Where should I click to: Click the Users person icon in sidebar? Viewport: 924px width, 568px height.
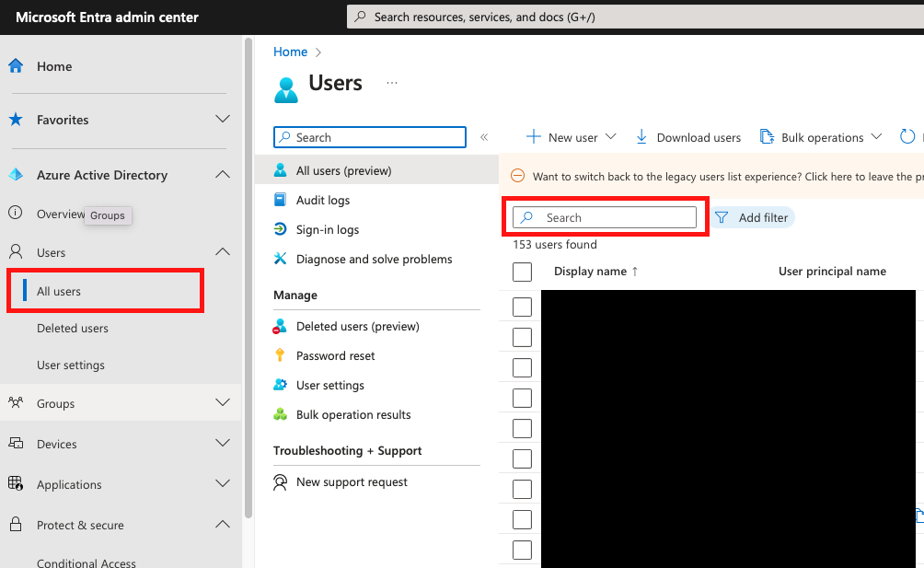click(x=16, y=252)
